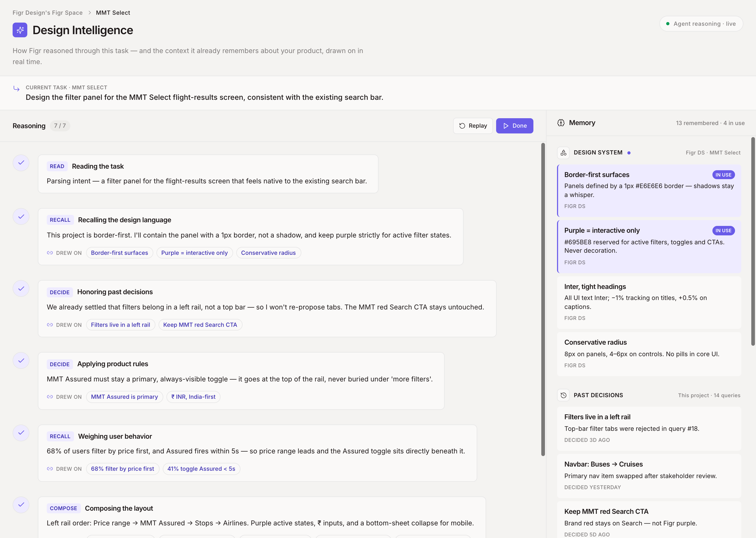Click link icon in Applying product rules step
This screenshot has height=538, width=756.
click(x=50, y=397)
